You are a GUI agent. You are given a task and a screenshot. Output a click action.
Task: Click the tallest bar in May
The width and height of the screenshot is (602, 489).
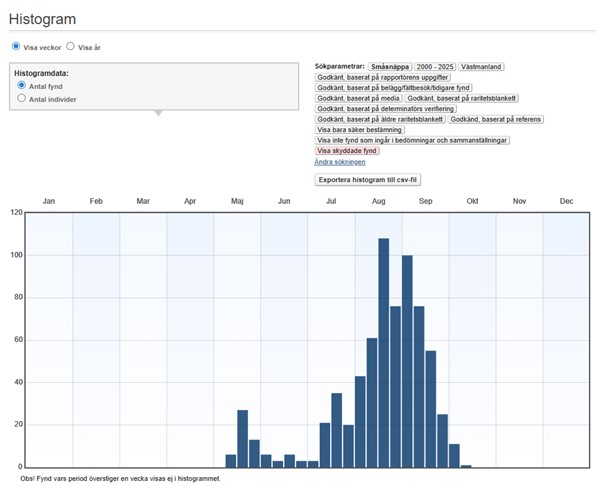(x=242, y=438)
